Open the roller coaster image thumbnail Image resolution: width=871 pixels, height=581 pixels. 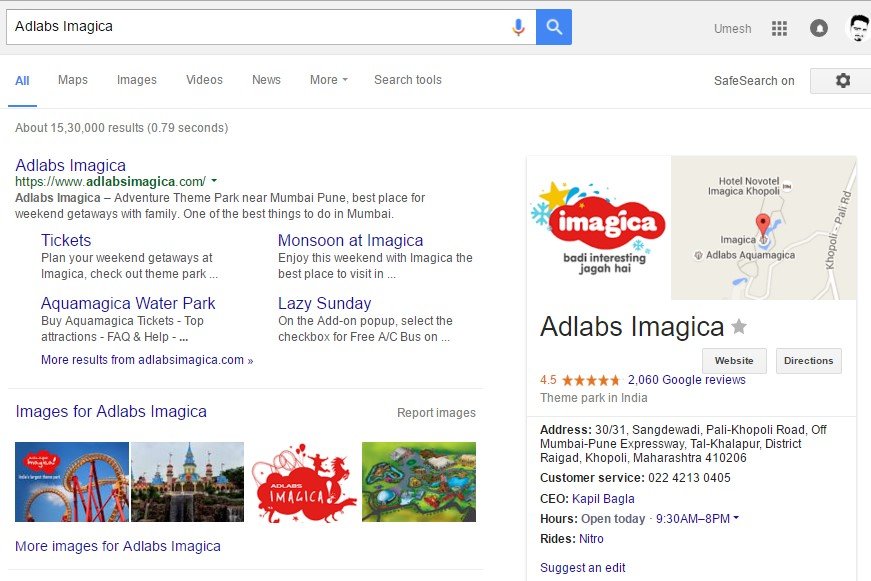tap(72, 482)
